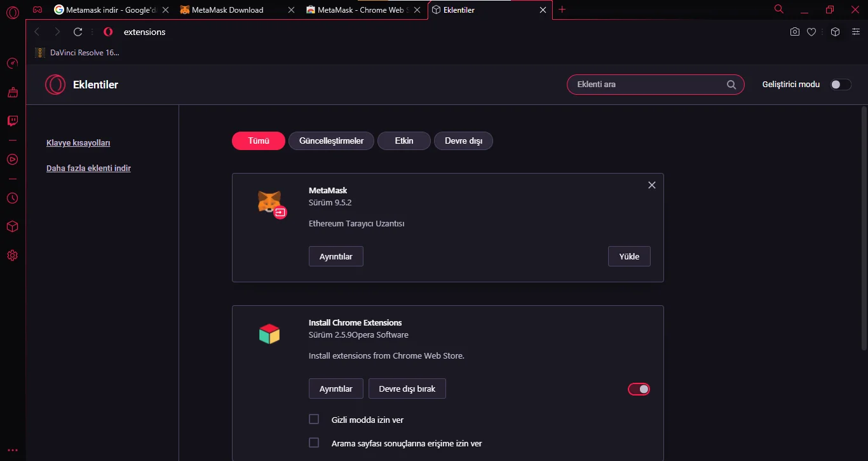
Task: Open bookmarks heart icon
Action: [x=811, y=32]
